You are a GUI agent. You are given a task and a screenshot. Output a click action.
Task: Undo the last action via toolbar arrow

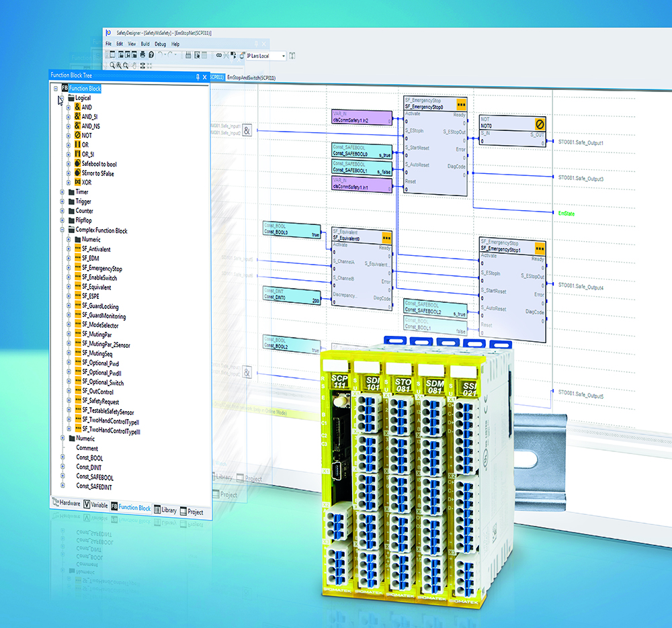click(161, 54)
